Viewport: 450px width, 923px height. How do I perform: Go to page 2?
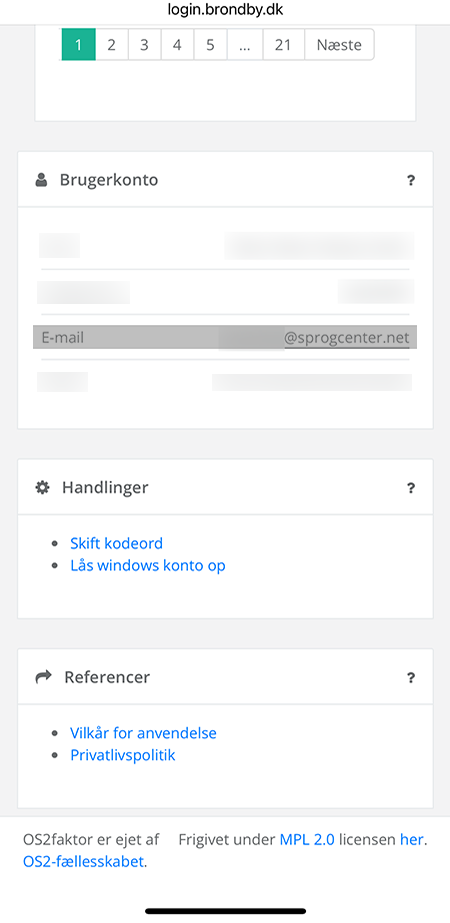click(111, 45)
